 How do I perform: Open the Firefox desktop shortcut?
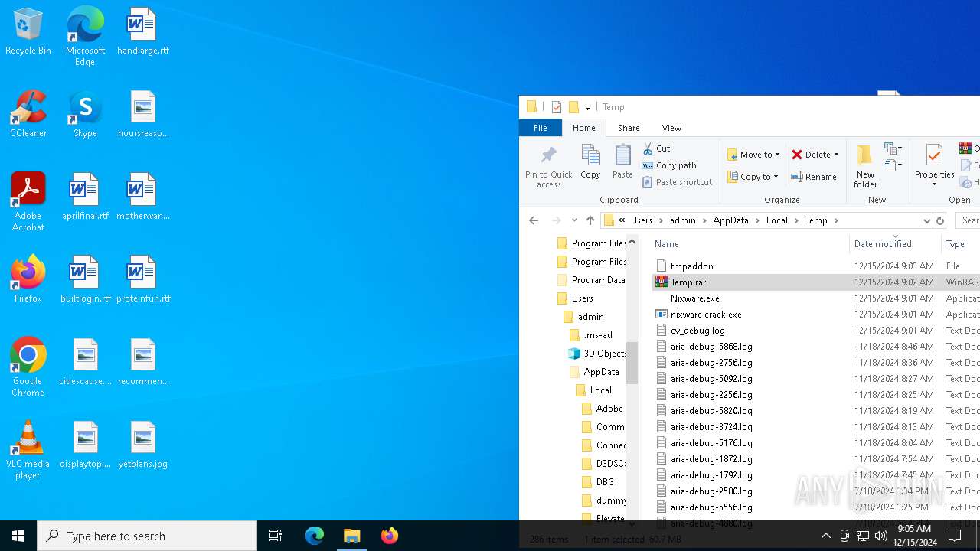point(28,280)
